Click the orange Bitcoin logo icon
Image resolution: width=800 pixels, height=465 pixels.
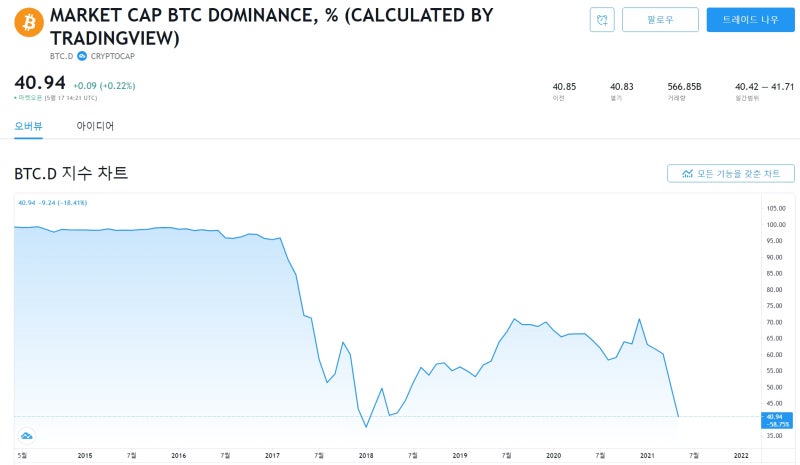[x=29, y=22]
